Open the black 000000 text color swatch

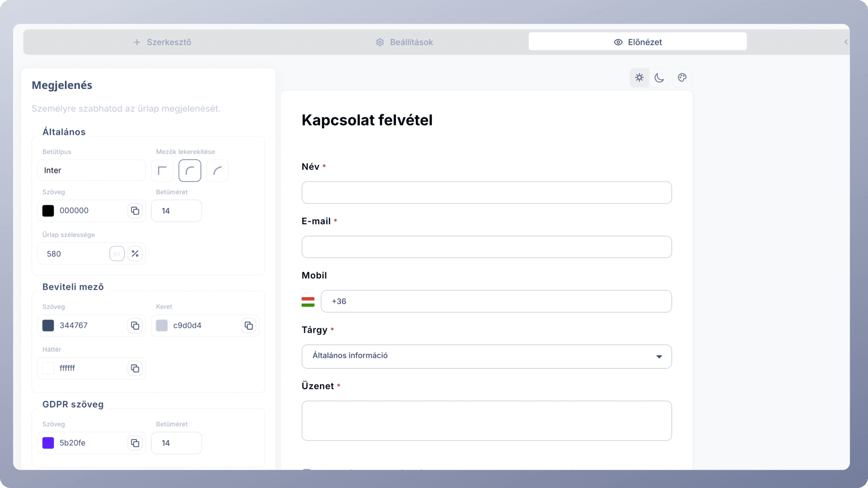pos(48,211)
